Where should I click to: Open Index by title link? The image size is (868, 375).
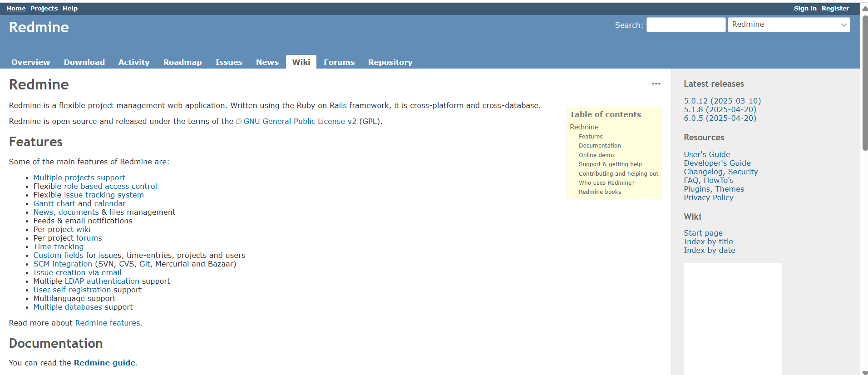[x=708, y=242]
